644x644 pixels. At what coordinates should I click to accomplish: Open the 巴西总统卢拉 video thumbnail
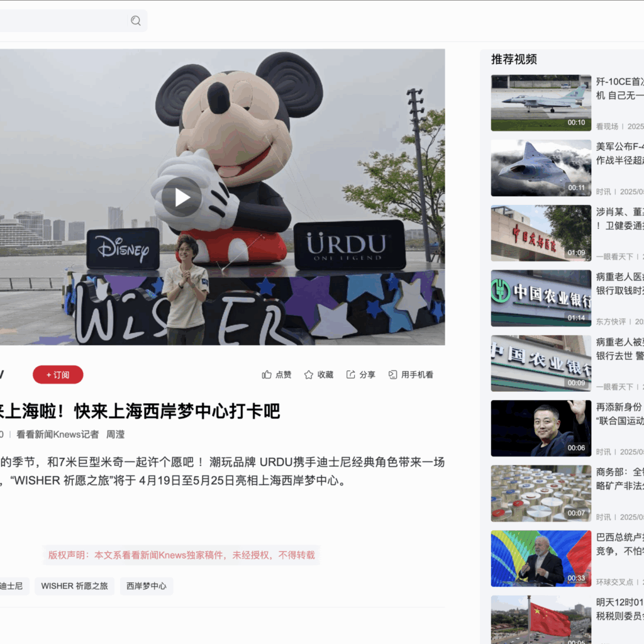click(x=541, y=558)
